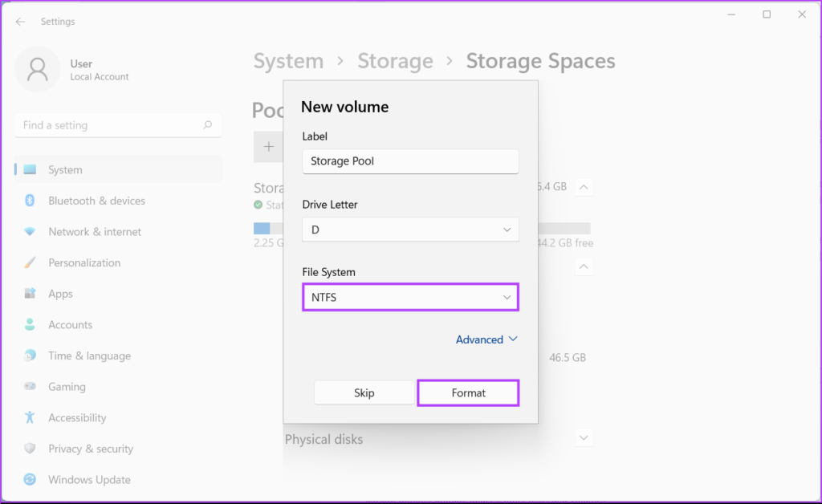Screen dimensions: 822x504
Task: Open the Drive Letter dropdown
Action: point(410,230)
